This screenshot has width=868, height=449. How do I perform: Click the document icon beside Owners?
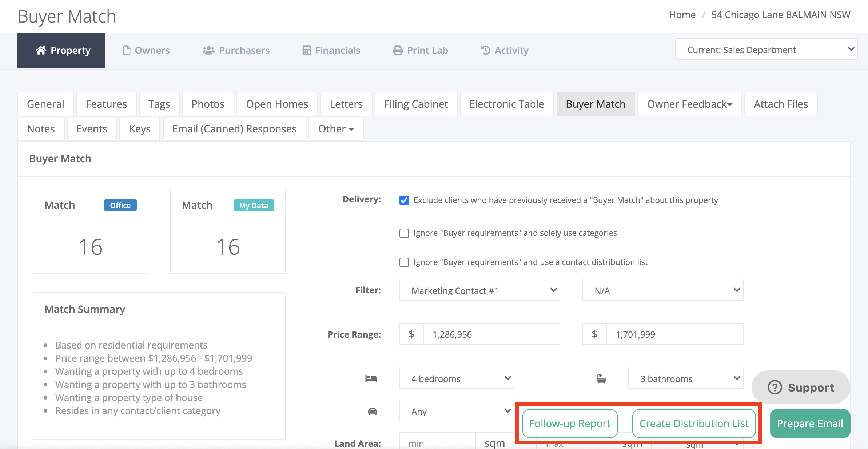point(127,50)
